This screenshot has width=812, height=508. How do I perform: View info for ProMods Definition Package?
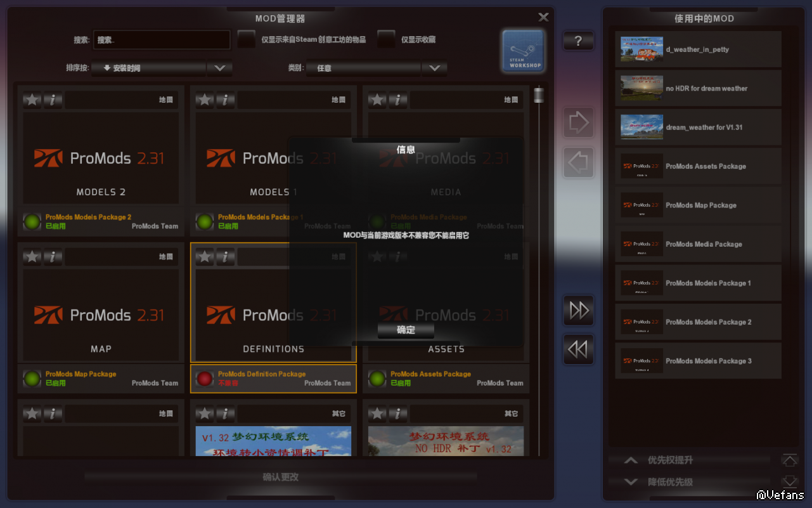pos(226,257)
